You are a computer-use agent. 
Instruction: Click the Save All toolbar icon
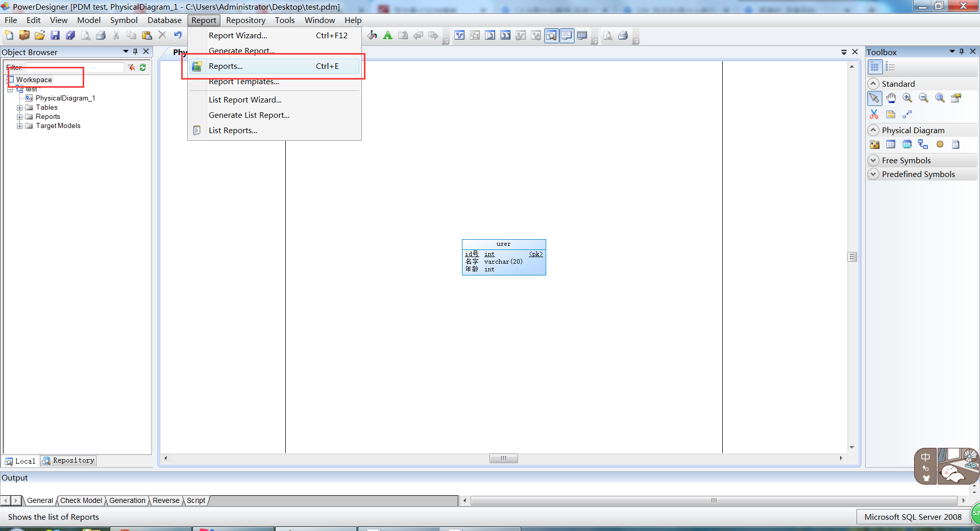coord(70,35)
